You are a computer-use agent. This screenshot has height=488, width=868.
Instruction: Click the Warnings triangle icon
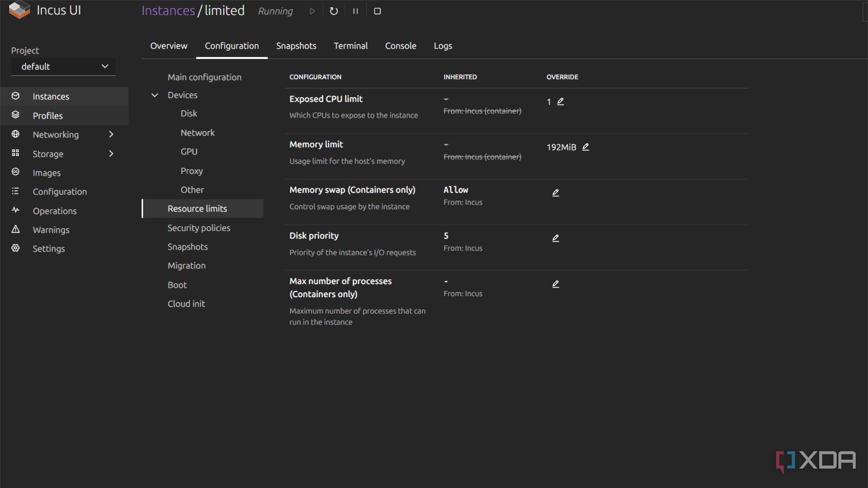[x=15, y=229]
